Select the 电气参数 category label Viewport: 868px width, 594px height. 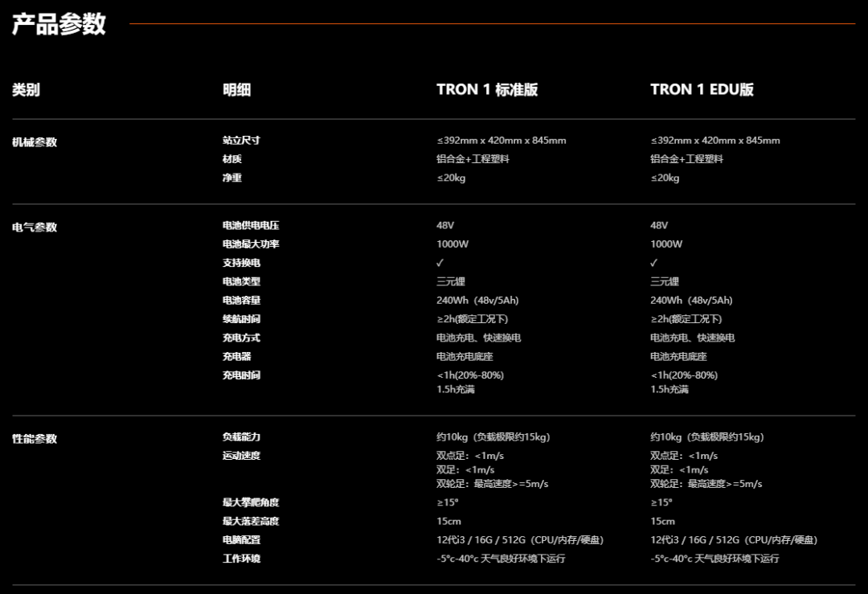click(x=35, y=227)
